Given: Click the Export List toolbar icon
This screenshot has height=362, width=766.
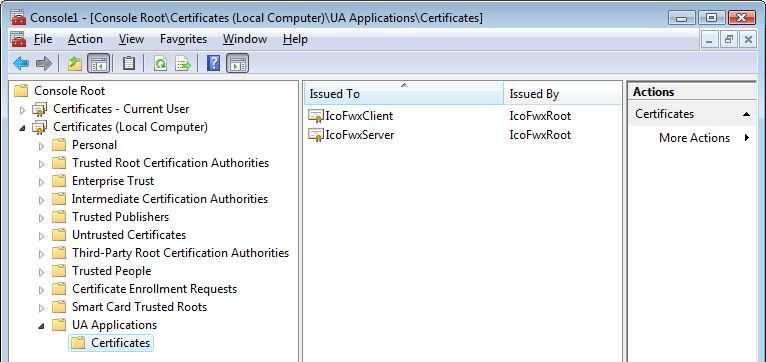Looking at the screenshot, I should tap(183, 64).
